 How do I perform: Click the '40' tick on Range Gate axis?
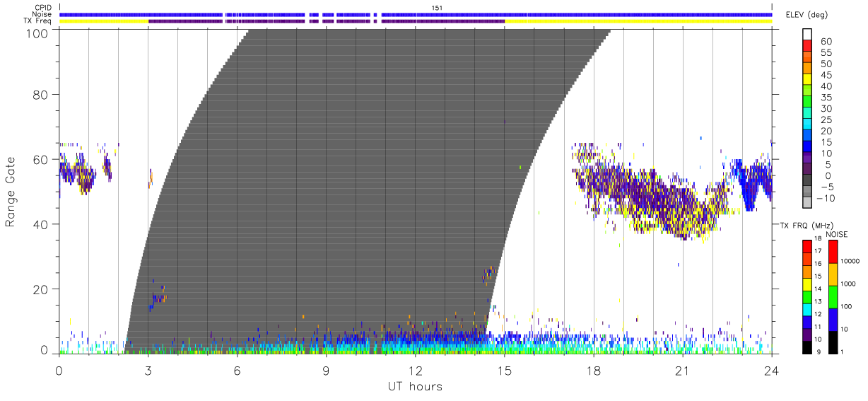(40, 224)
